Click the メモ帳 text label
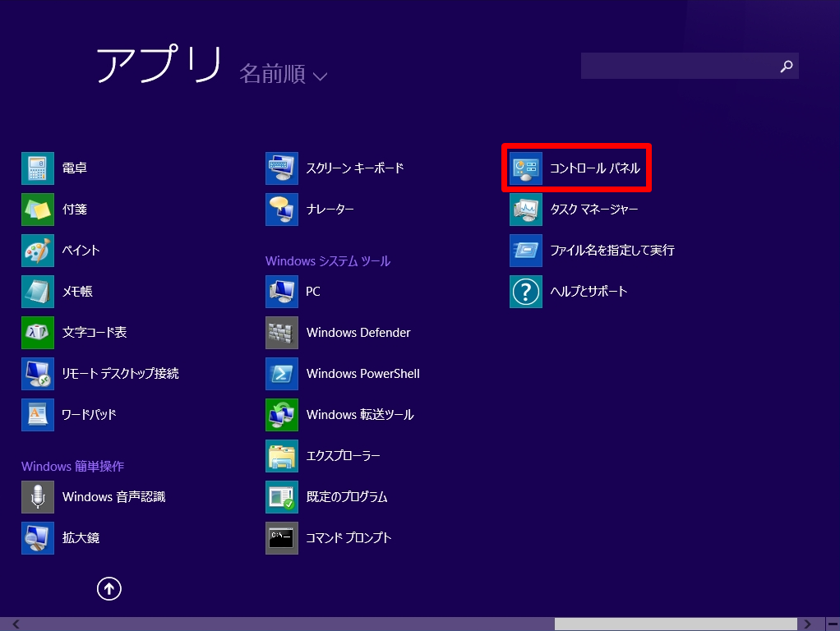This screenshot has height=631, width=840. 77,292
